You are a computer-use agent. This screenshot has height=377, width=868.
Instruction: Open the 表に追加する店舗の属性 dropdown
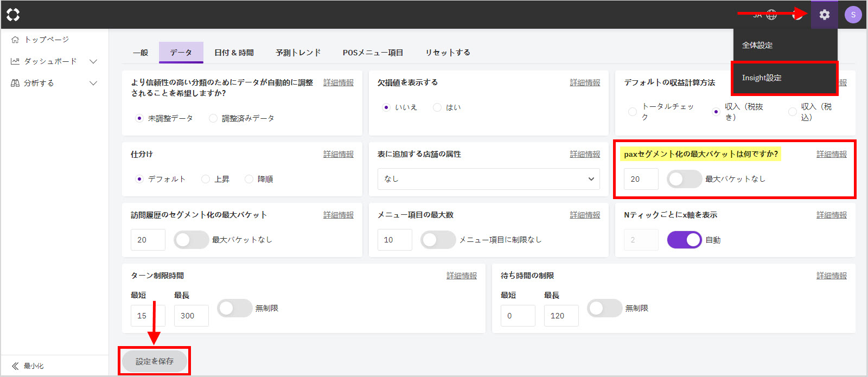point(488,179)
